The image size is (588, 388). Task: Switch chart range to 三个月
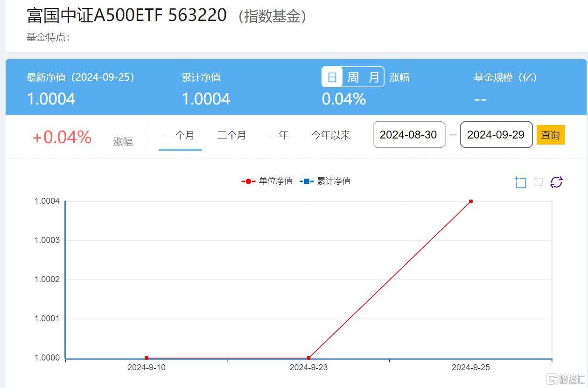tap(231, 135)
